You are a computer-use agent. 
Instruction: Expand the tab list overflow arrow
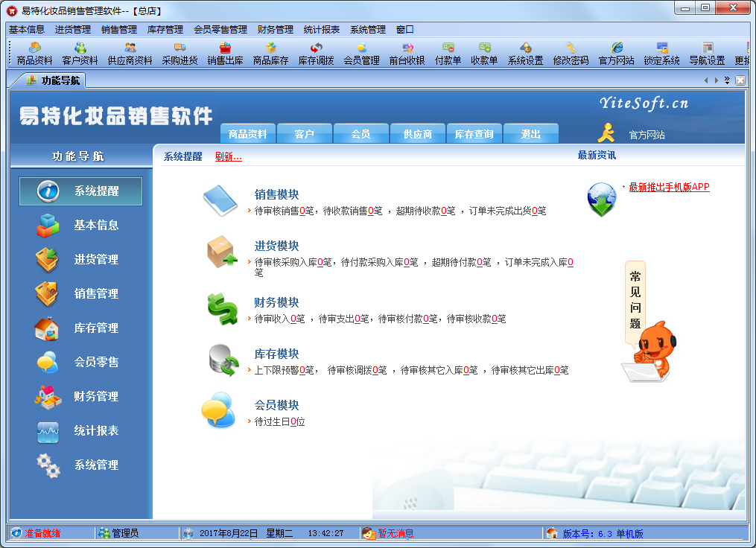727,80
